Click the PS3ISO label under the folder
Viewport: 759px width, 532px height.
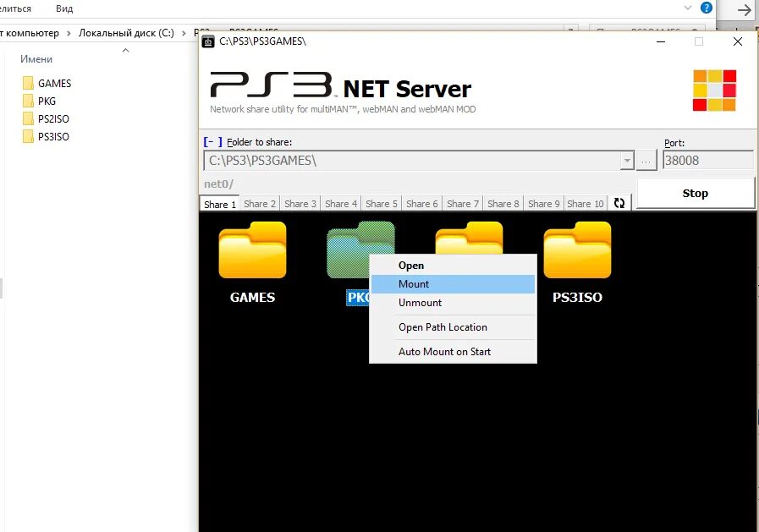(x=577, y=297)
